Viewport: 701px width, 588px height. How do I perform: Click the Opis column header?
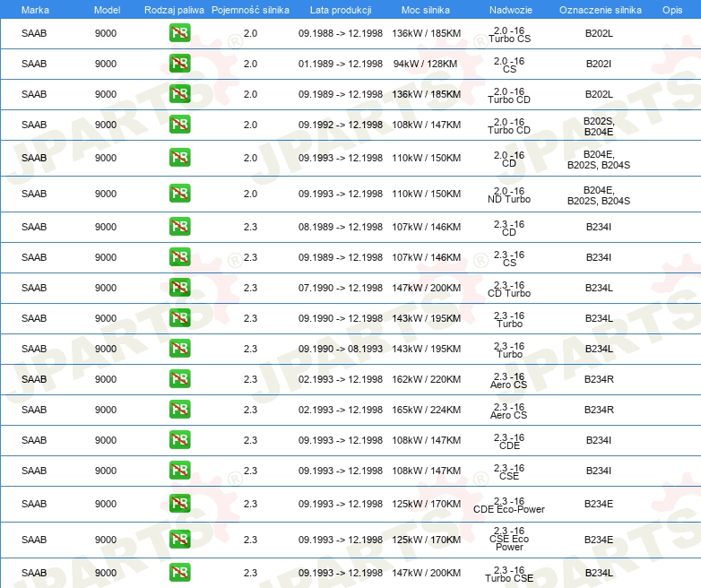pyautogui.click(x=672, y=10)
